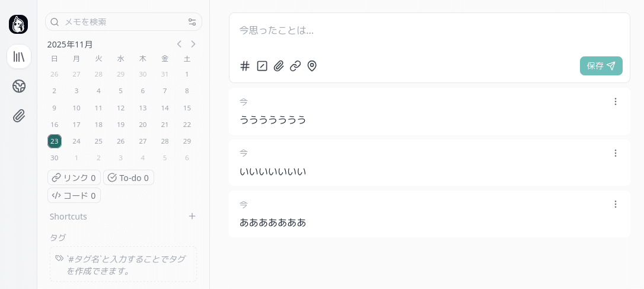Click the 保存 save button
The image size is (644, 289).
601,66
